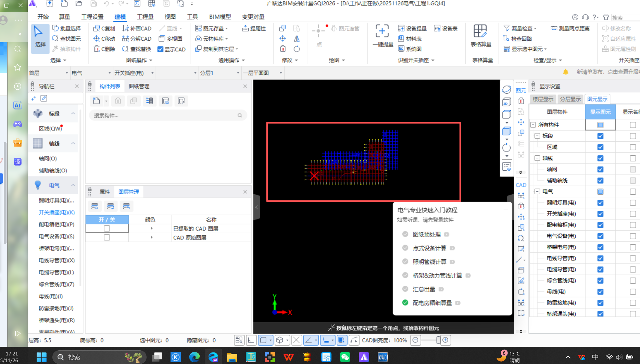Open the 云构件库 tool
640x364 pixels.
pyautogui.click(x=212, y=38)
